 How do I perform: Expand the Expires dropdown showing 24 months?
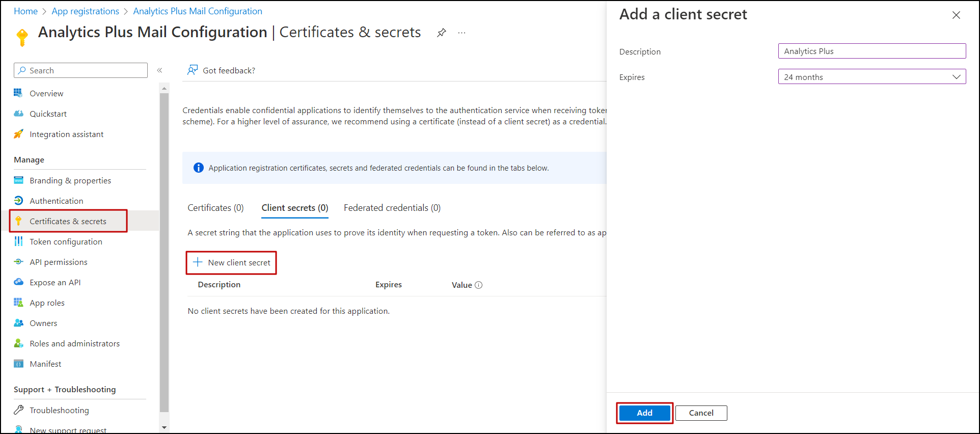point(872,77)
